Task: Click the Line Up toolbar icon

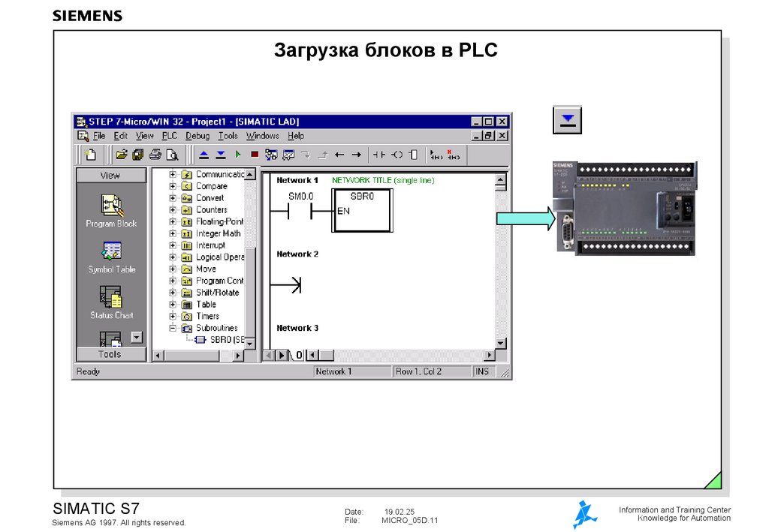Action: 323,155
